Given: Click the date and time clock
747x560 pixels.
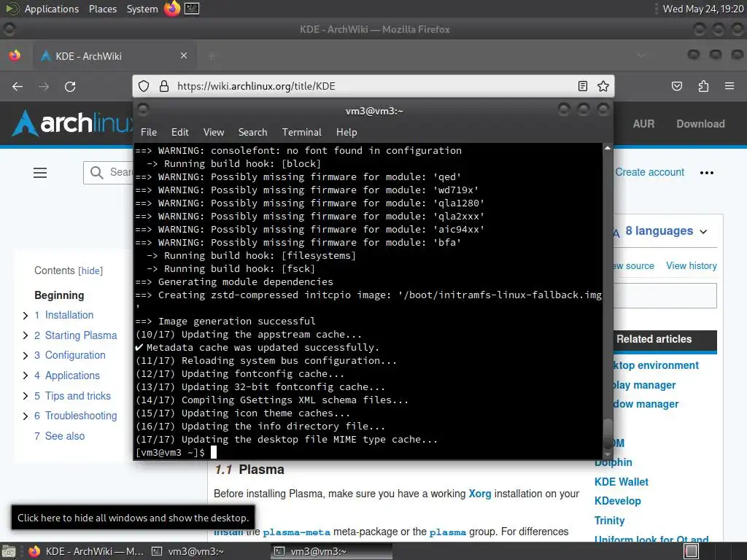Looking at the screenshot, I should (703, 9).
